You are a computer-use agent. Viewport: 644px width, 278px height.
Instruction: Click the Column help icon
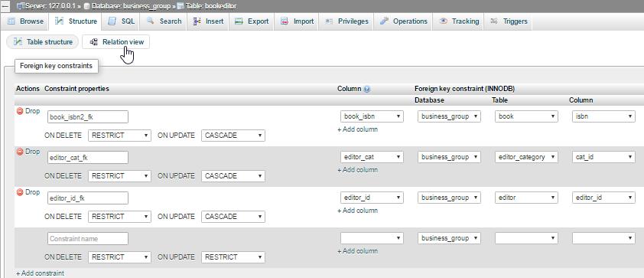367,89
